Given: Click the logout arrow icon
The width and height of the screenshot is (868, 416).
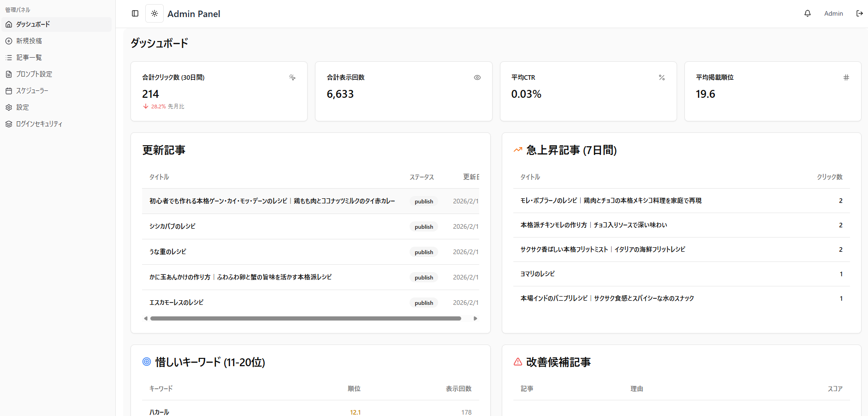Looking at the screenshot, I should pyautogui.click(x=859, y=13).
